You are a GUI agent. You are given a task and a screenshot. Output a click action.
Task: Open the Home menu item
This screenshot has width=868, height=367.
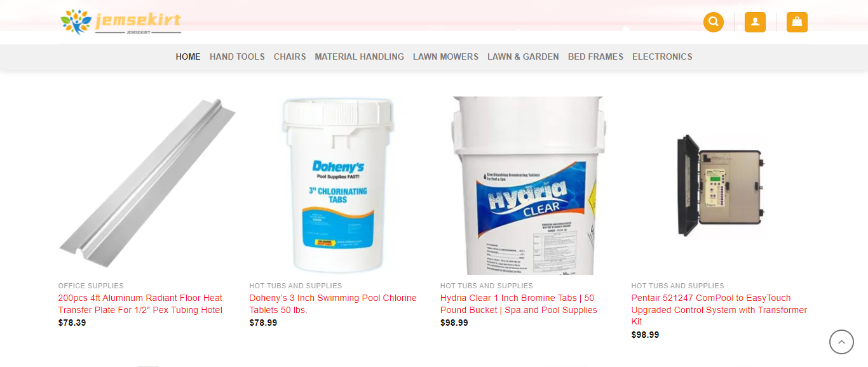188,57
